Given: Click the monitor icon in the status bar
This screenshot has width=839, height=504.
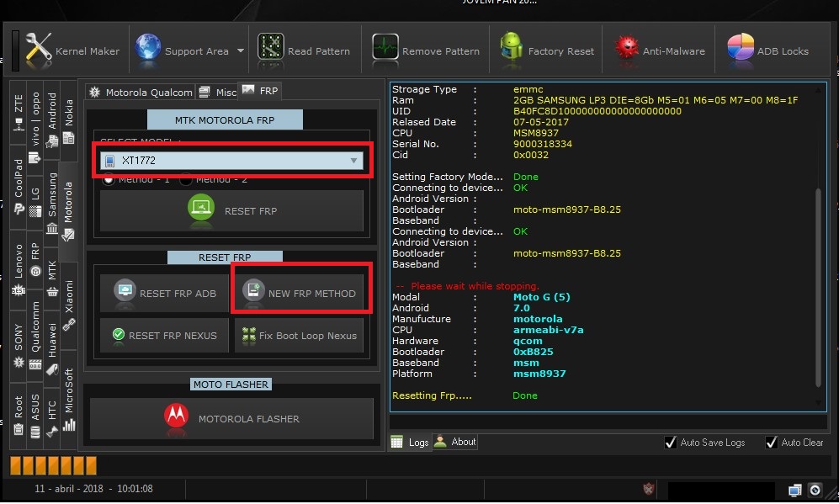Looking at the screenshot, I should point(795,490).
